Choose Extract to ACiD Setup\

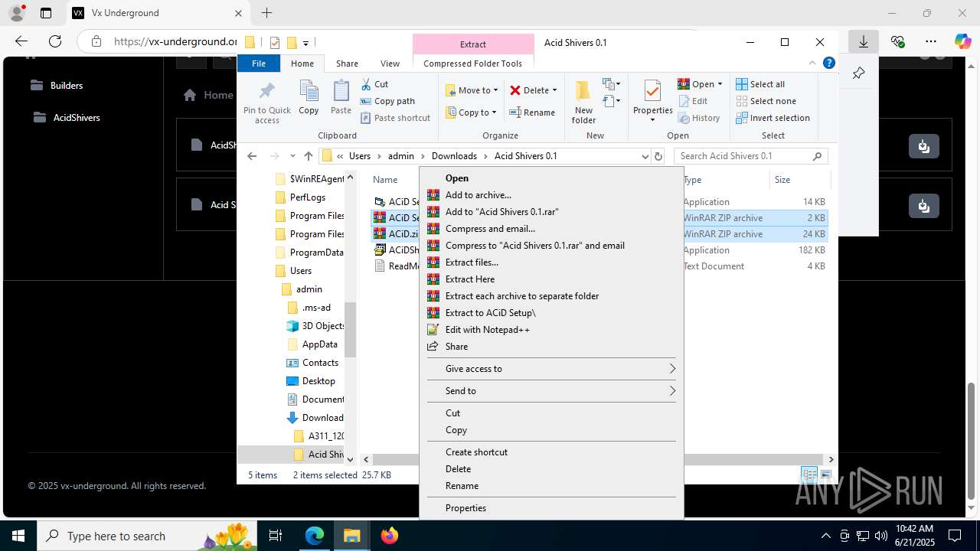click(x=550, y=313)
